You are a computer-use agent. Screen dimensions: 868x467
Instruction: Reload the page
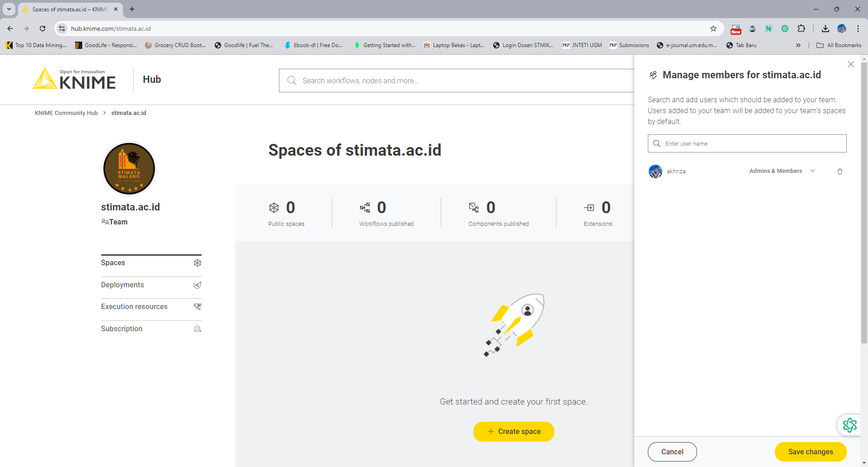click(x=42, y=29)
